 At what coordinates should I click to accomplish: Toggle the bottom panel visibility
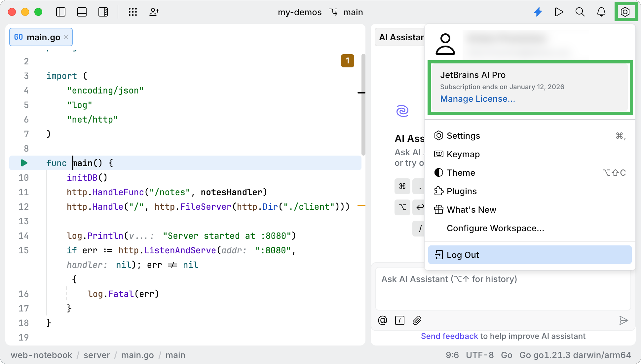pos(82,12)
